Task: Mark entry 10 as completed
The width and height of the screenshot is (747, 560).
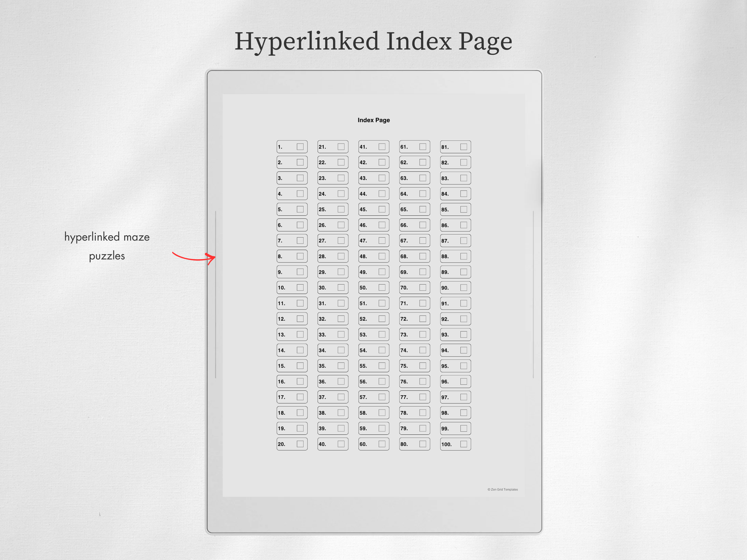Action: (x=300, y=288)
